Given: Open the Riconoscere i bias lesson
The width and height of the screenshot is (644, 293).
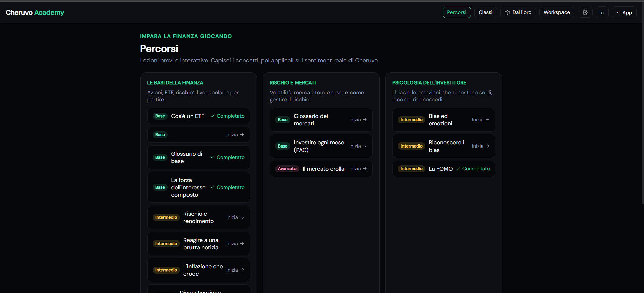Looking at the screenshot, I should [444, 146].
